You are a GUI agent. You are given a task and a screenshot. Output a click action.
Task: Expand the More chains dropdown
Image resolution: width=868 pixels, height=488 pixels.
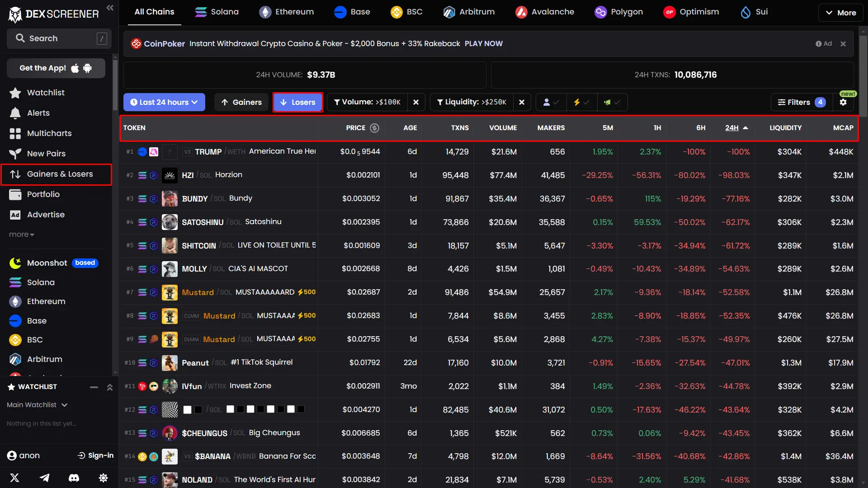coord(841,13)
